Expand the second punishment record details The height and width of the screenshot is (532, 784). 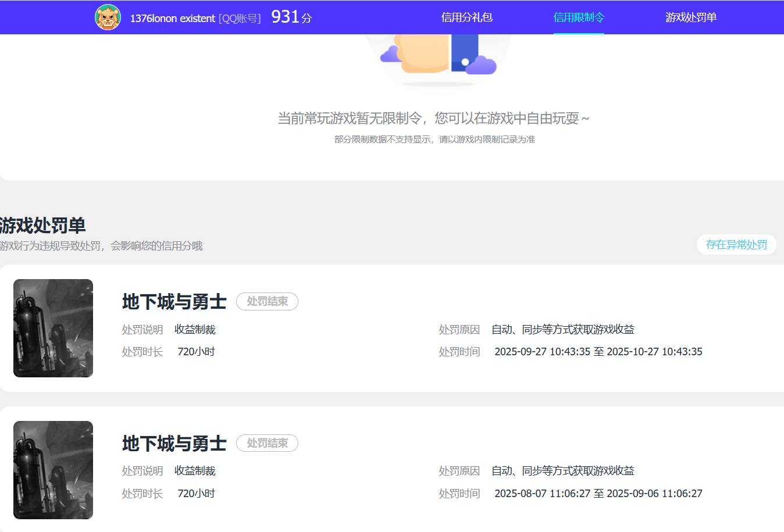coord(392,469)
